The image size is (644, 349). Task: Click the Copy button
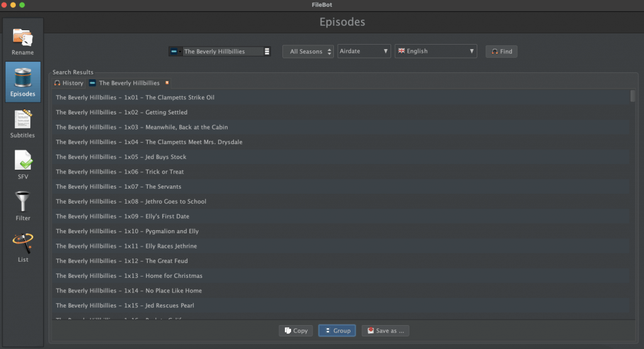pyautogui.click(x=296, y=331)
